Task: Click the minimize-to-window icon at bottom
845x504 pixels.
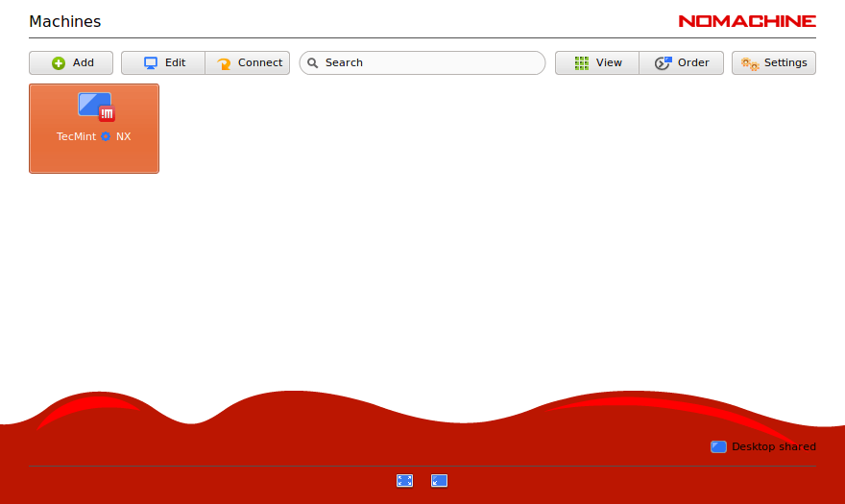Action: 439,480
